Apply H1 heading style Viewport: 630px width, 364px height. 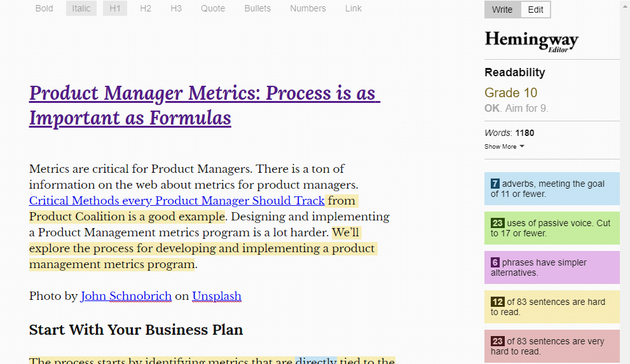coord(115,8)
